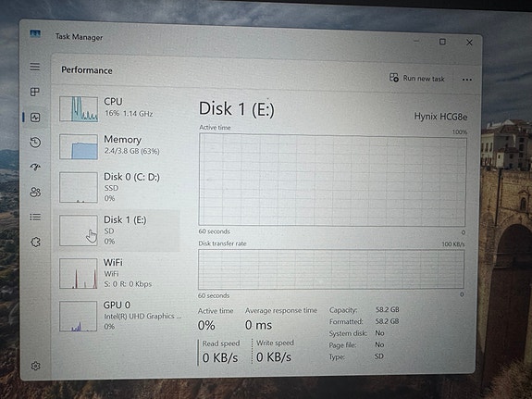This screenshot has width=532, height=399.
Task: Select the WiFi performance entry
Action: (x=118, y=273)
